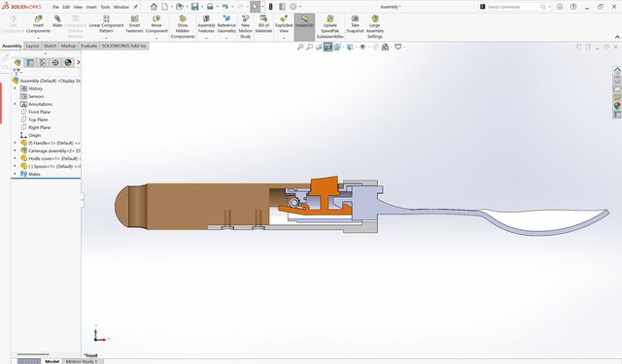Open Linear Component Pattern tool
Screen dimensions: 622x364
coord(106,24)
